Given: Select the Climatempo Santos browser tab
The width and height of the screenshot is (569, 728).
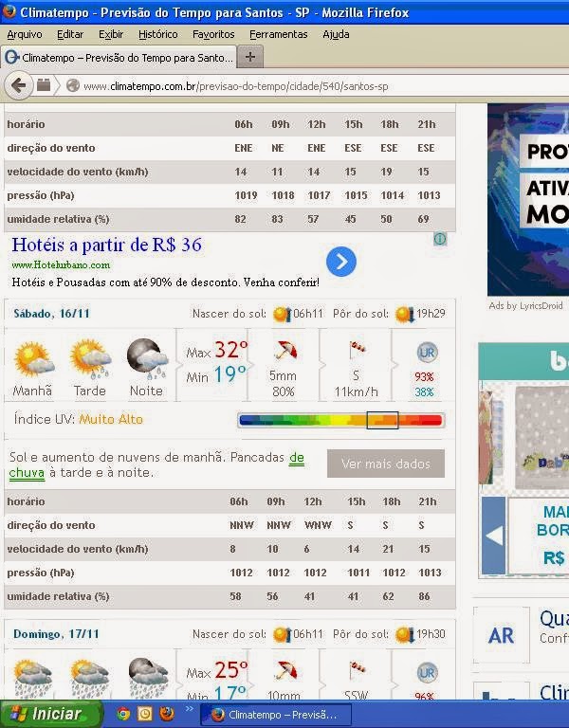Looking at the screenshot, I should [x=119, y=58].
